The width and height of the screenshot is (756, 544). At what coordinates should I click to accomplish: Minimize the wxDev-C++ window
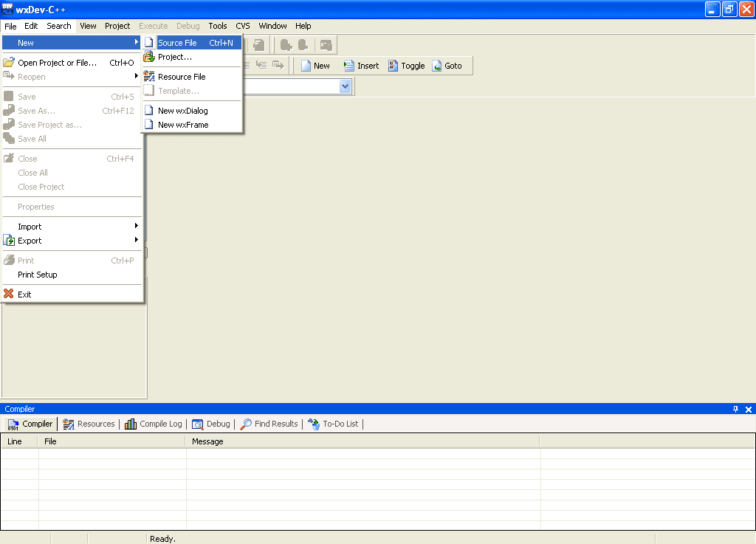coord(712,9)
